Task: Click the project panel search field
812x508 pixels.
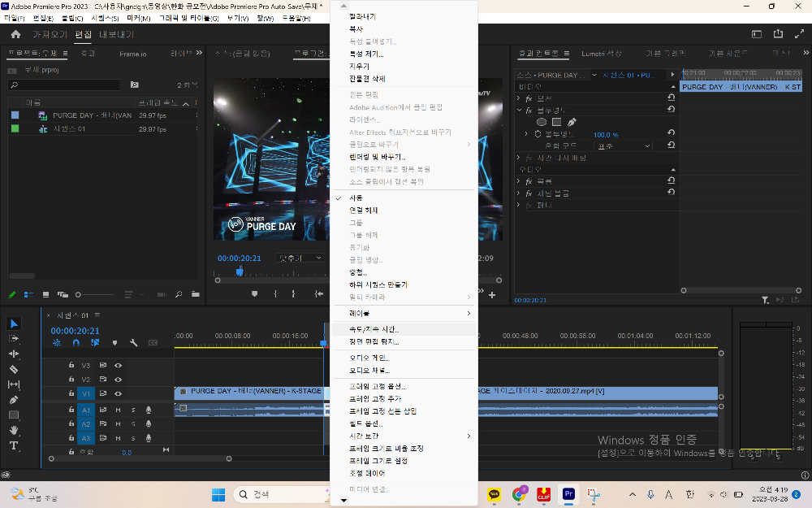Action: click(64, 85)
